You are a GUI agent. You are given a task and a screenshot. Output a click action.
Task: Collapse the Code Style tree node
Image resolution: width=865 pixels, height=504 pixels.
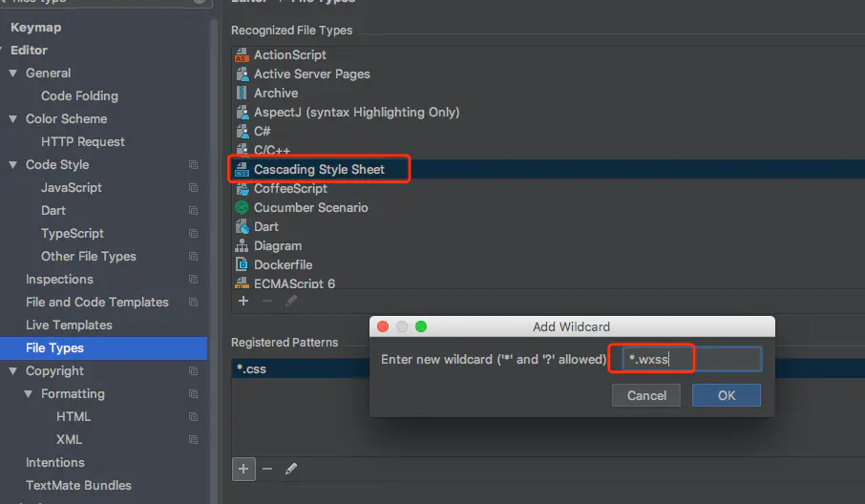click(x=13, y=165)
